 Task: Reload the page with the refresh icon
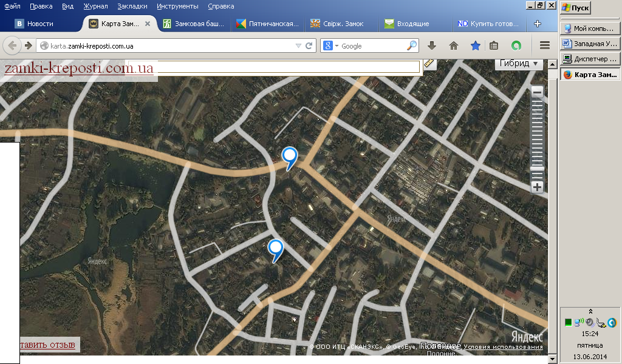tap(309, 46)
